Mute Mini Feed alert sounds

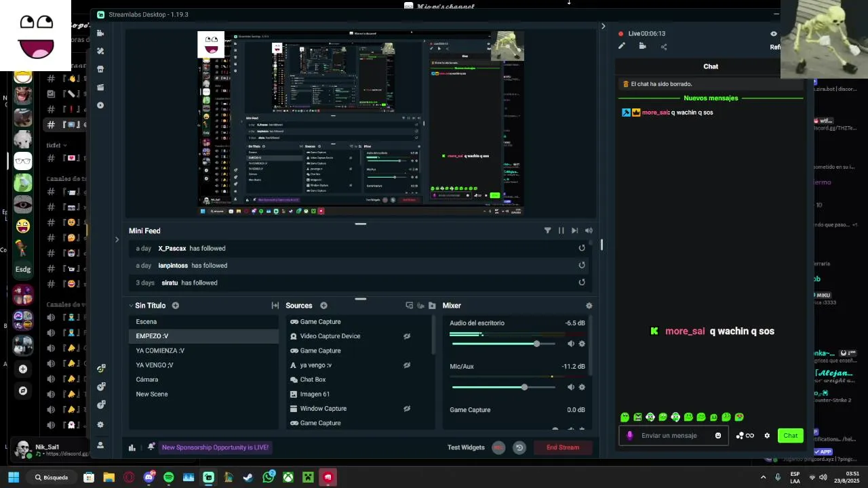click(589, 230)
